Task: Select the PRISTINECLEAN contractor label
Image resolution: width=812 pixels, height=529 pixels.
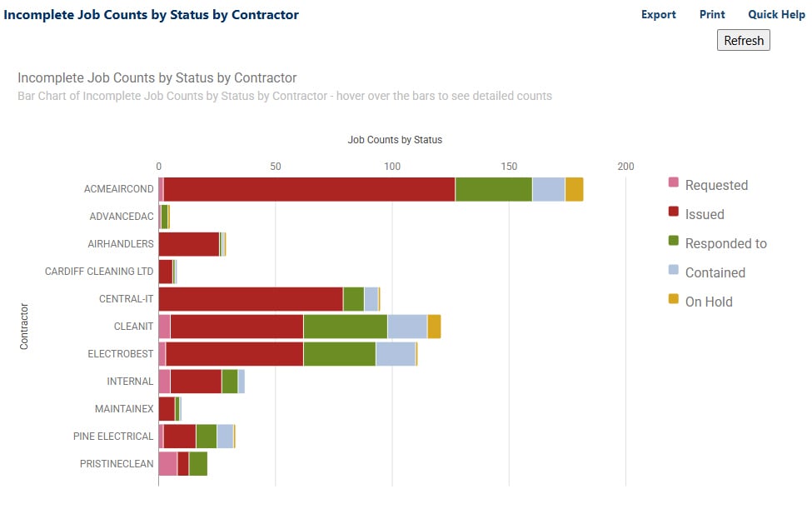Action: tap(118, 463)
